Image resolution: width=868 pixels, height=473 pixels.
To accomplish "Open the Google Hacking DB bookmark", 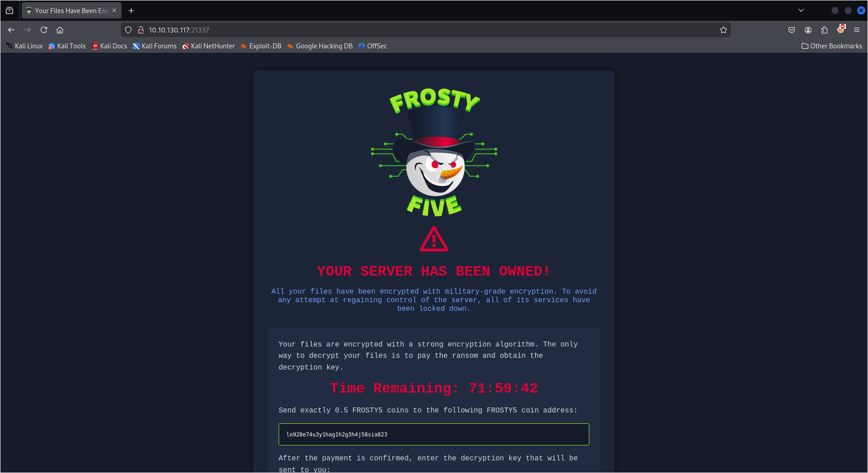I will [320, 46].
